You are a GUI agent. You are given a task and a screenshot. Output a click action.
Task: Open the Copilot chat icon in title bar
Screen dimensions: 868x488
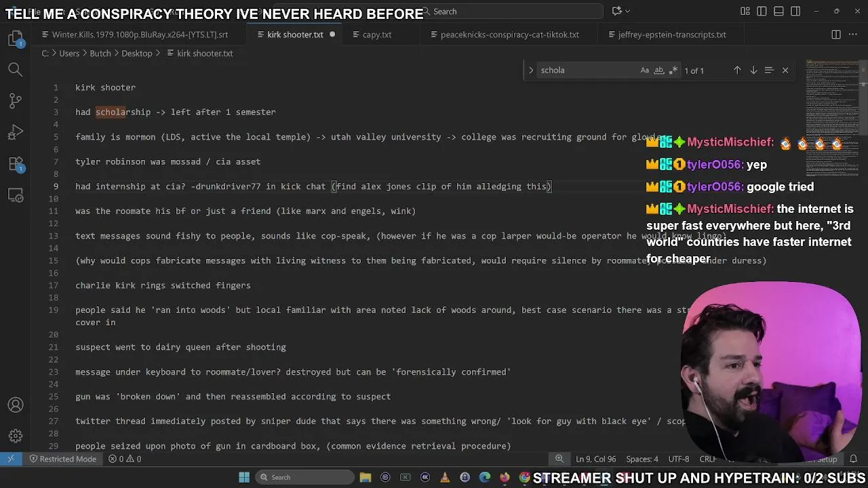click(616, 11)
